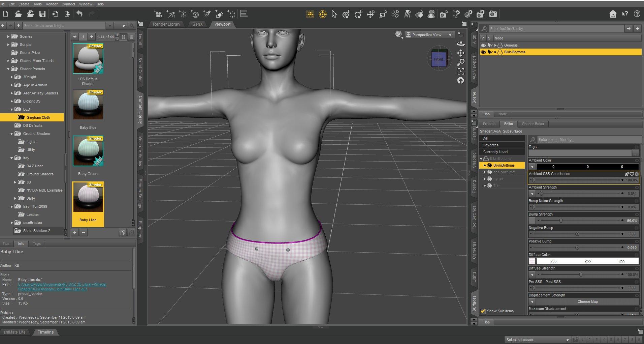Open the Baby Lilac.duf file path link

[x=62, y=287]
